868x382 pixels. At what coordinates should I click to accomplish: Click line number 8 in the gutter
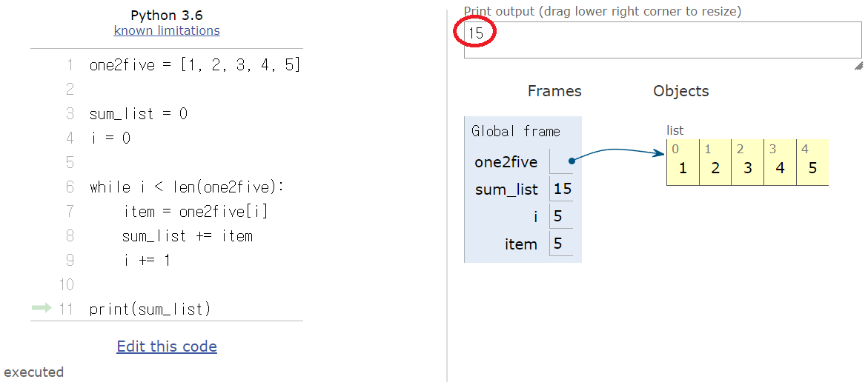pos(70,236)
